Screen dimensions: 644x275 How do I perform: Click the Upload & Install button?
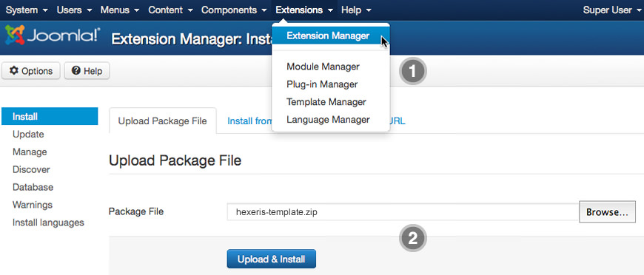pyautogui.click(x=272, y=259)
